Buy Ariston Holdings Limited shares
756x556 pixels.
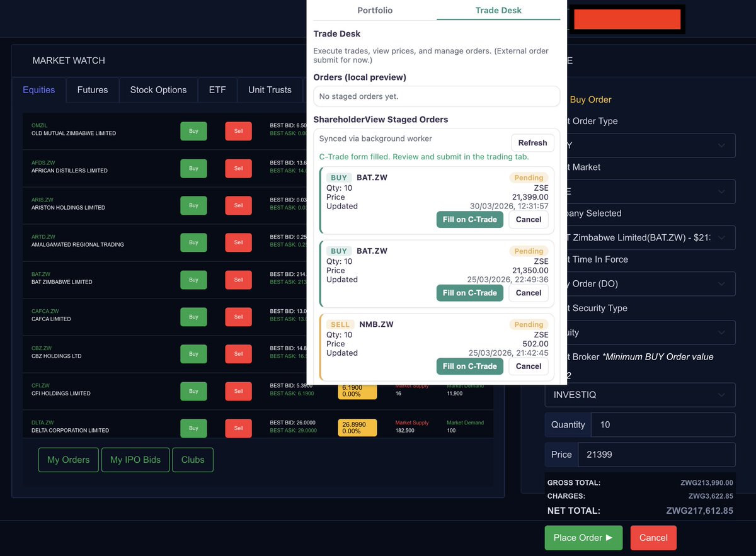193,205
